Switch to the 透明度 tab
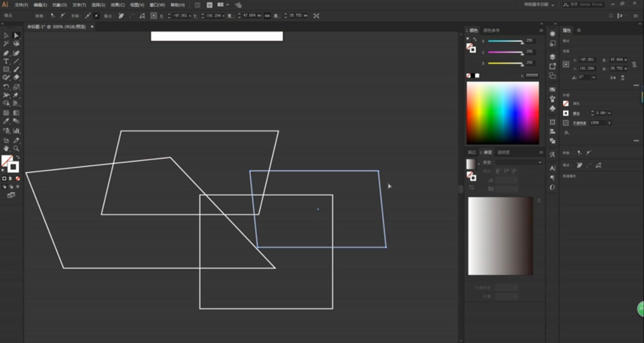 [504, 152]
